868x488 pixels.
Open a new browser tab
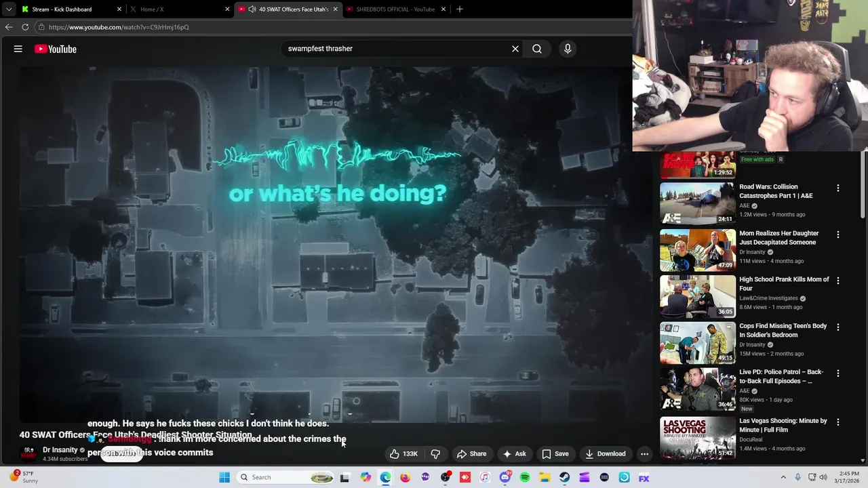459,9
